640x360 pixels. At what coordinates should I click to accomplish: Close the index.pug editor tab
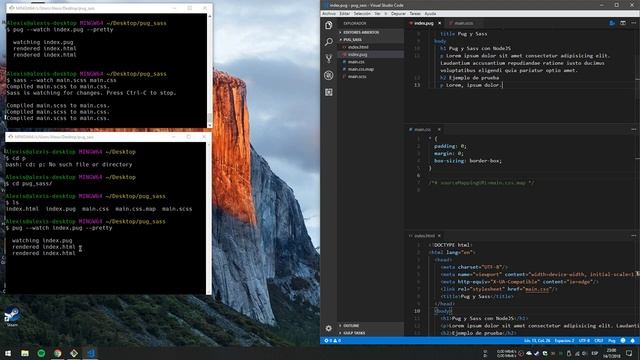click(439, 23)
